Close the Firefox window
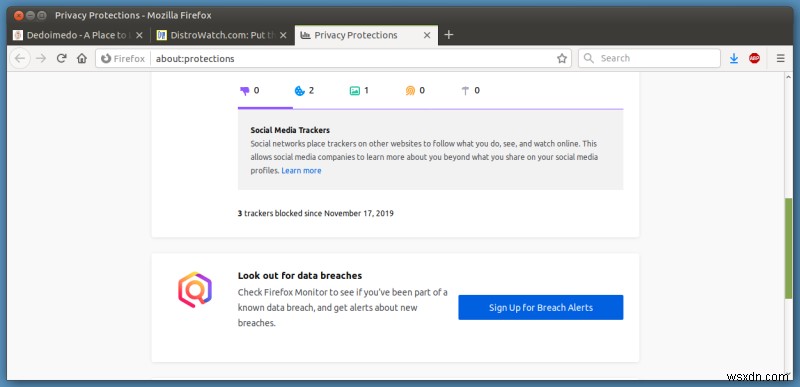 point(19,15)
